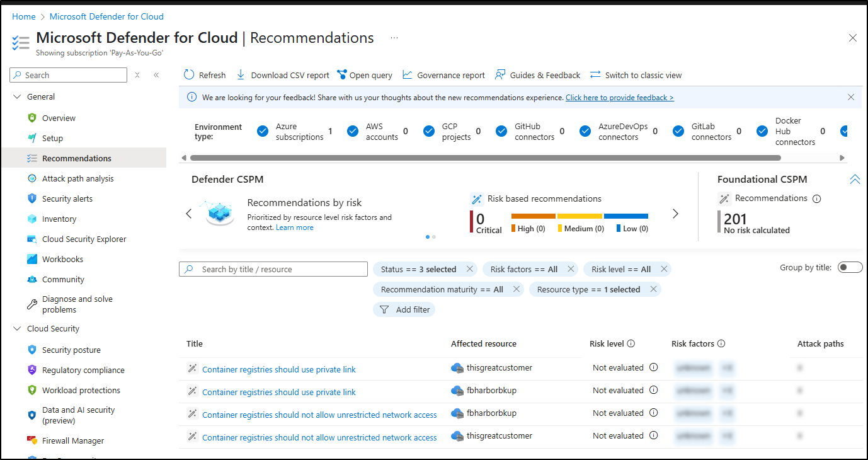The height and width of the screenshot is (460, 868).
Task: Click info icon next to Risk level header
Action: click(631, 343)
